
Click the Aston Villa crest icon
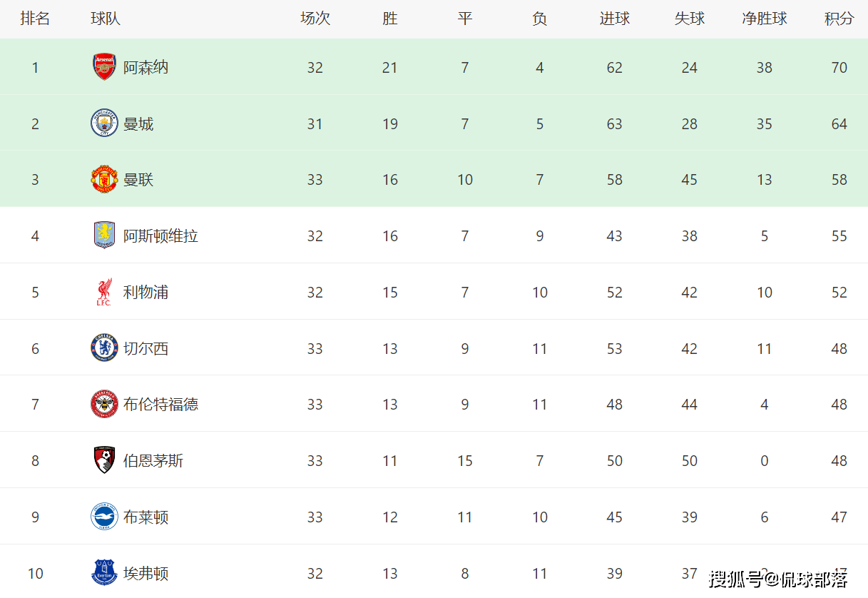(104, 235)
